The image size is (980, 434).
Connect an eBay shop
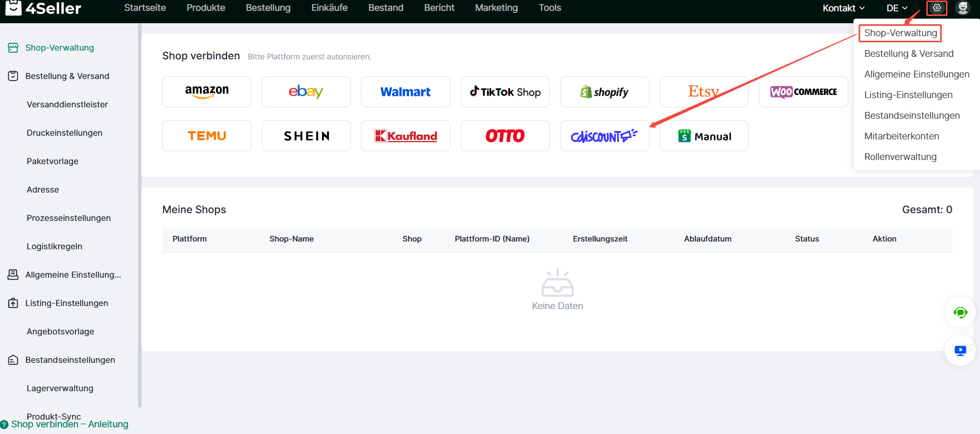click(306, 92)
